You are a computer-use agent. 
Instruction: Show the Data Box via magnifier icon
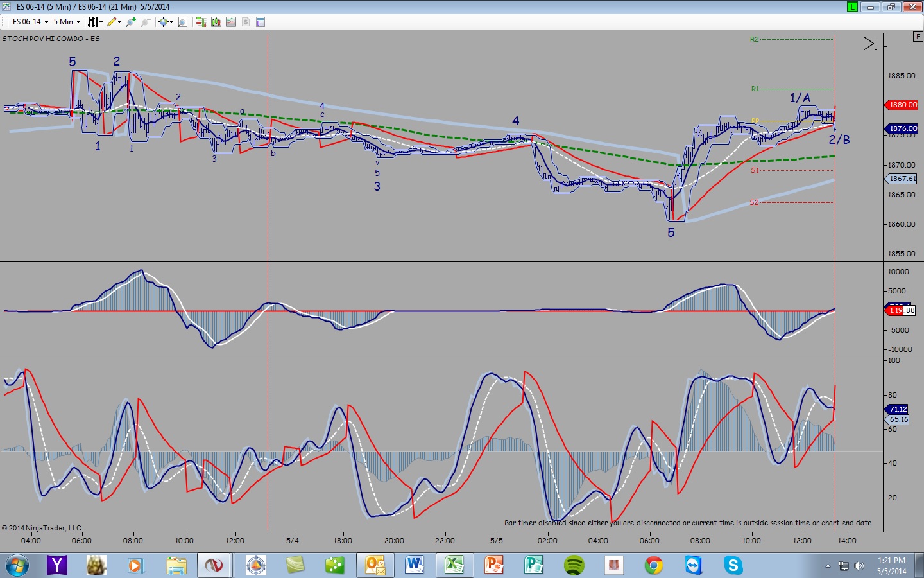182,22
